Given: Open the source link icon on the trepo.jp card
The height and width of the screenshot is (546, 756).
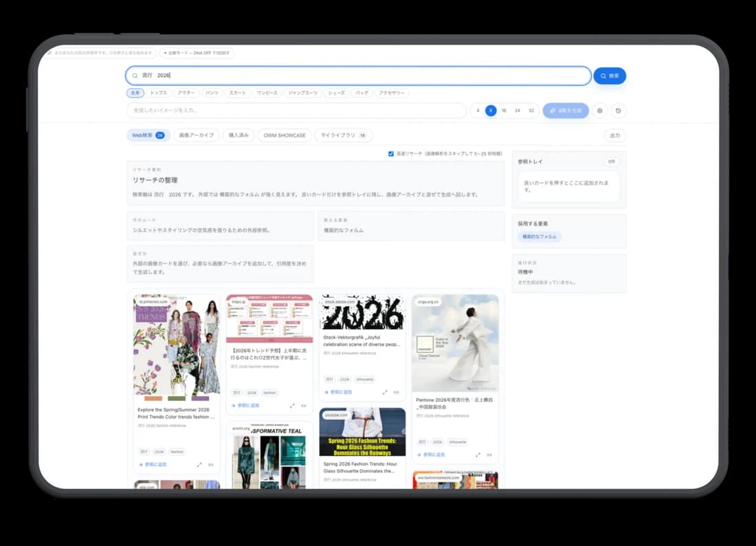Looking at the screenshot, I should coord(304,406).
